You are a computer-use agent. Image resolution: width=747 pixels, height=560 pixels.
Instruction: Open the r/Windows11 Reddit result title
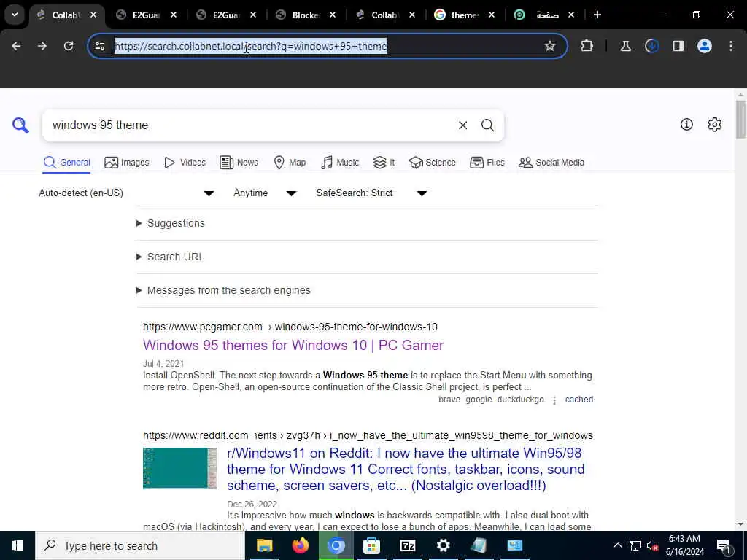tap(406, 469)
